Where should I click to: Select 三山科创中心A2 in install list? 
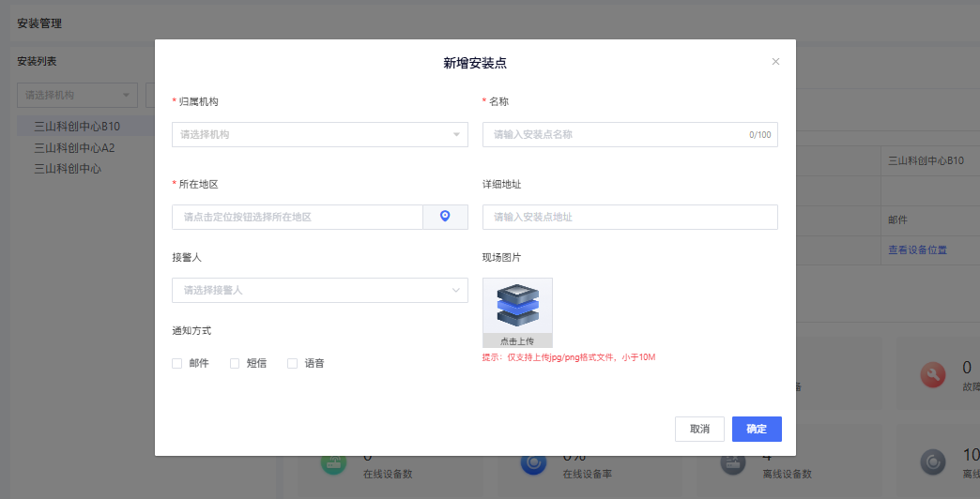pos(74,147)
